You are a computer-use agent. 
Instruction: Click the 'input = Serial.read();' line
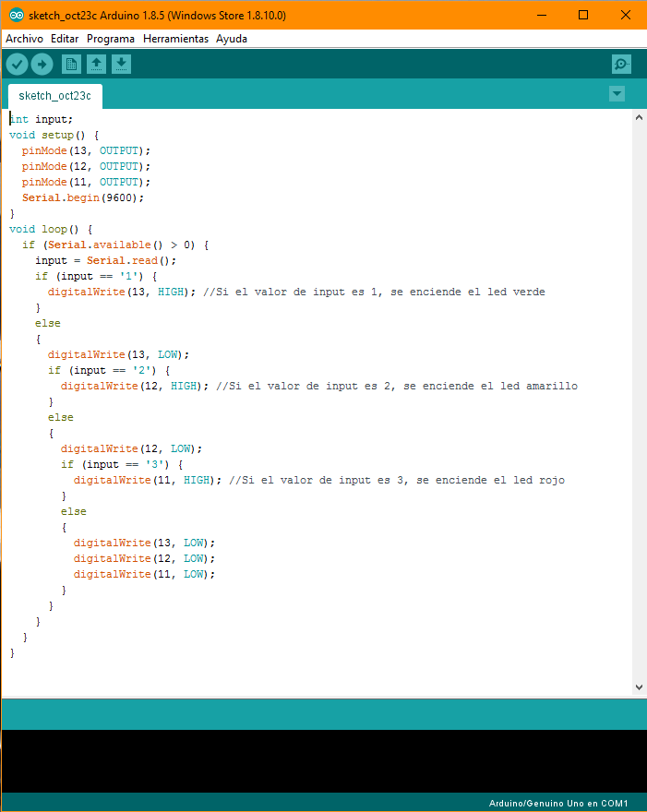[x=105, y=260]
